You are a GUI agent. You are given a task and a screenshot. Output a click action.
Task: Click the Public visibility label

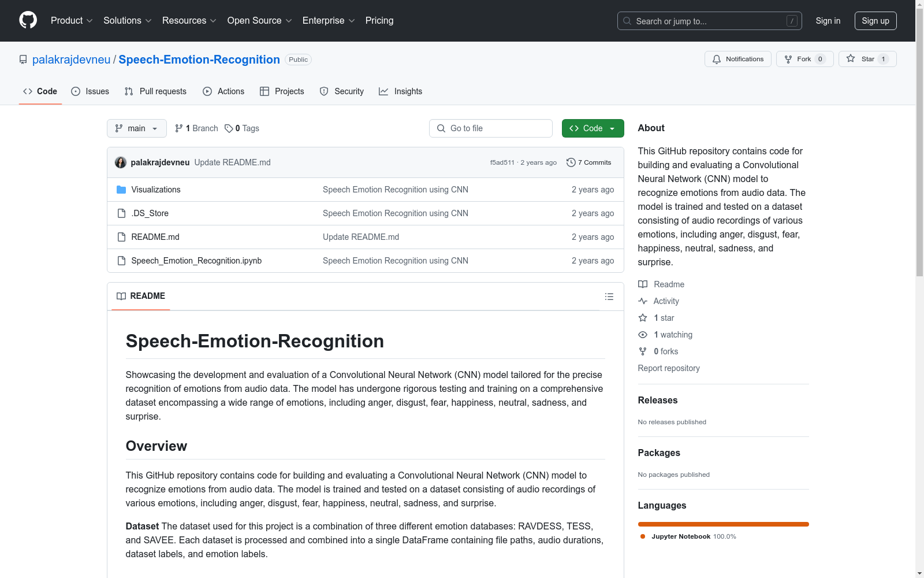(x=298, y=60)
